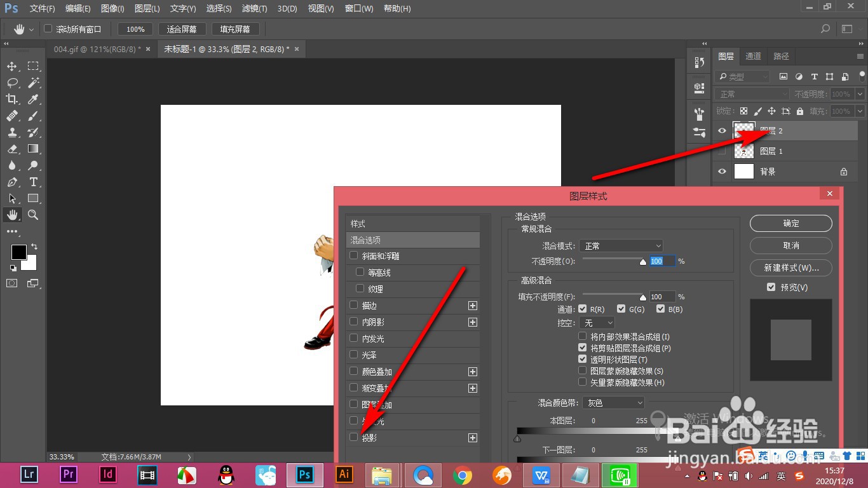
Task: Add another 投影 effect with plus button
Action: [472, 438]
